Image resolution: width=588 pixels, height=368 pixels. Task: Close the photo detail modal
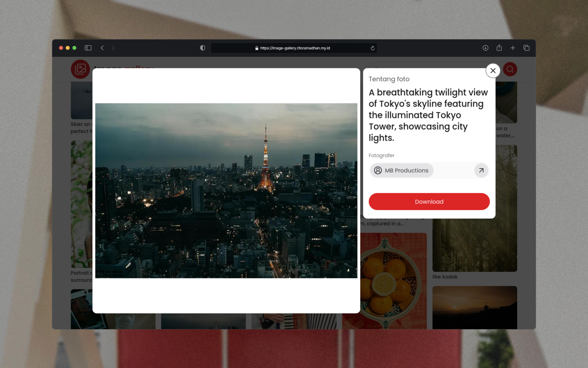click(493, 71)
